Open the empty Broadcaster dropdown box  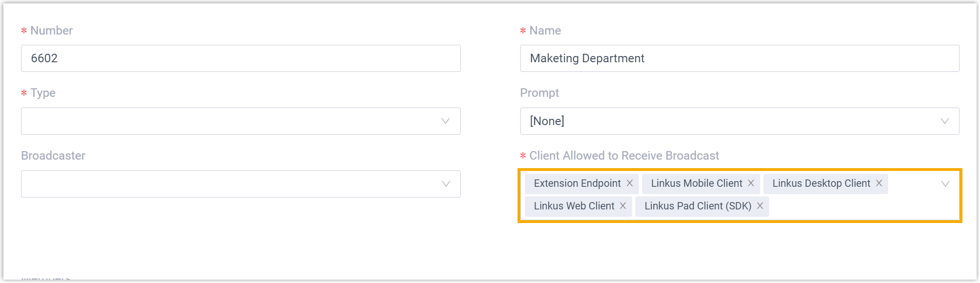coord(227,184)
